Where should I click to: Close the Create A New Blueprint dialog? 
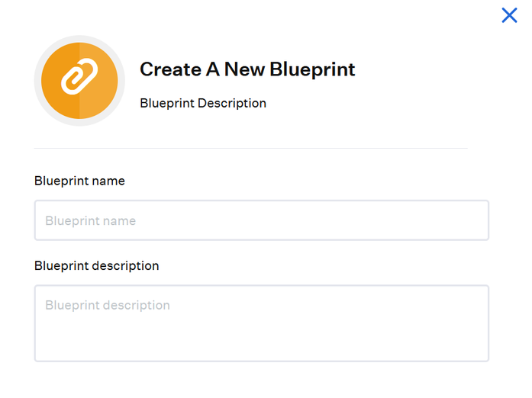tap(509, 14)
